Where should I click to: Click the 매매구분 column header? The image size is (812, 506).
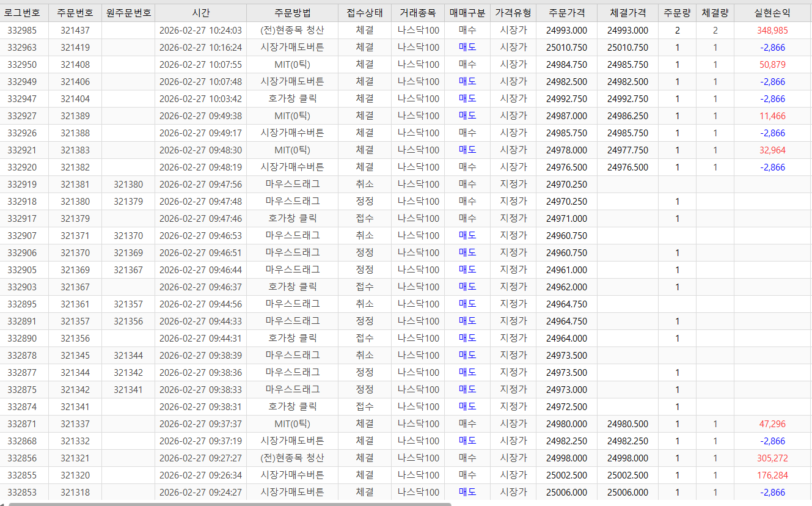[467, 12]
